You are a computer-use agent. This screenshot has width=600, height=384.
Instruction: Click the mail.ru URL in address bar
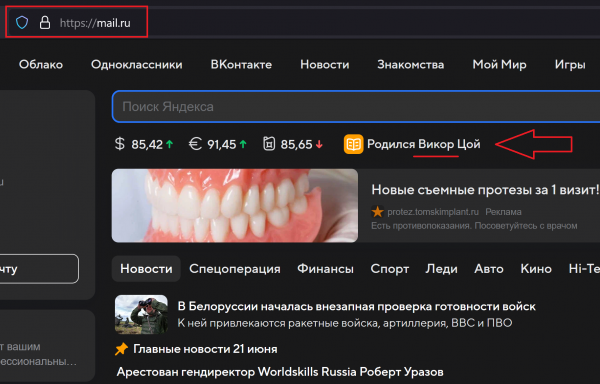click(x=95, y=23)
